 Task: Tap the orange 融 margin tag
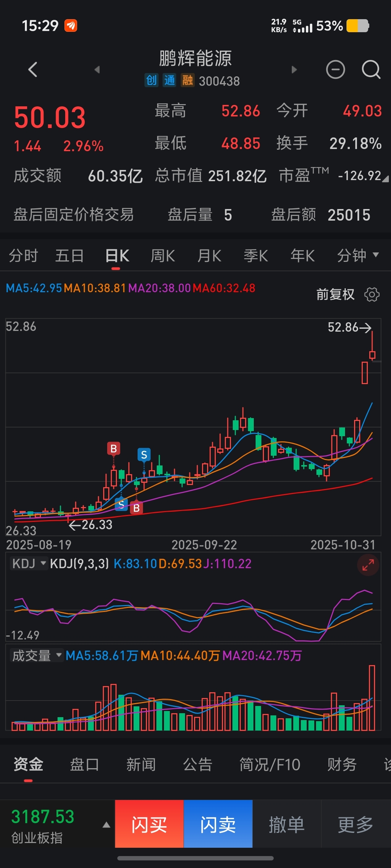point(188,80)
